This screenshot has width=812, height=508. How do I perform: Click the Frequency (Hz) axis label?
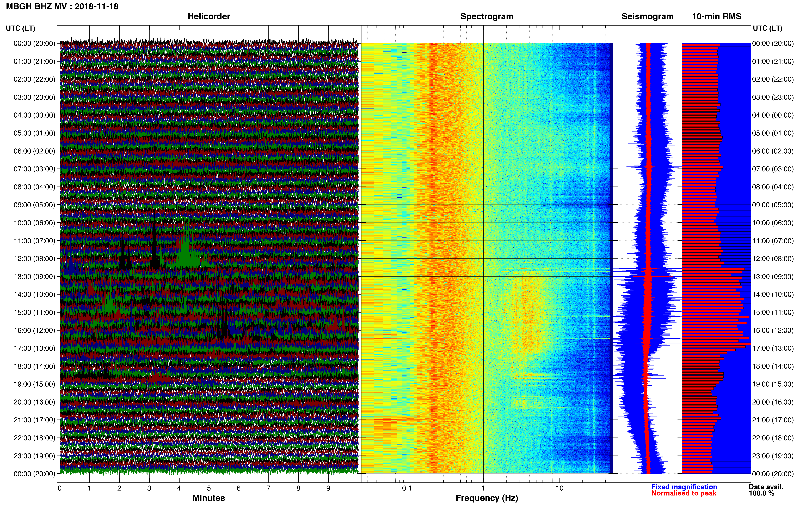click(x=487, y=498)
